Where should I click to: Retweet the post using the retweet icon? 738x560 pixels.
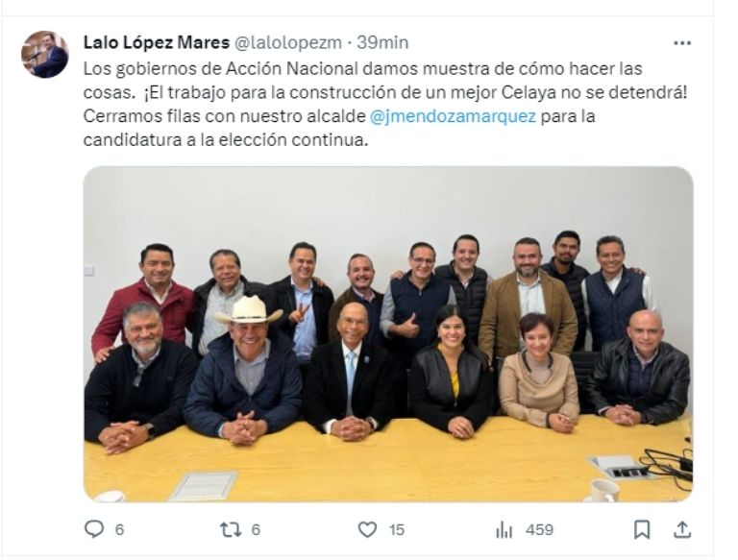point(231,529)
